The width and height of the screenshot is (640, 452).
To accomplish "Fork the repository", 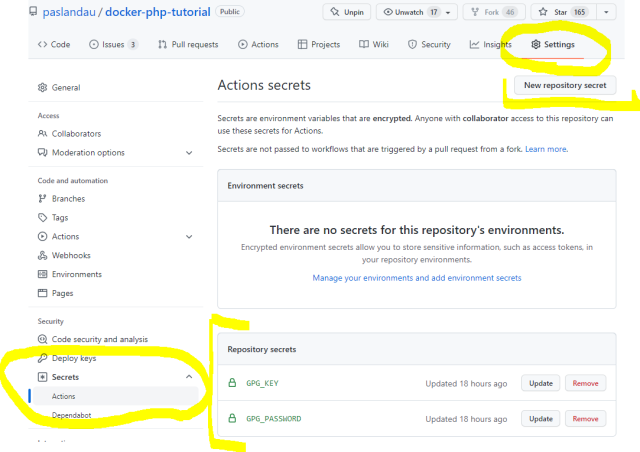I will 493,12.
